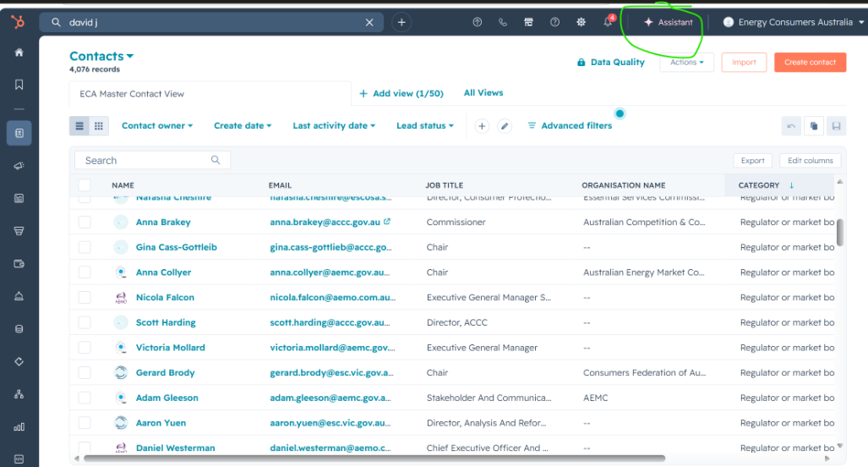868x467 pixels.
Task: Add a quick filter with plus icon
Action: pos(482,126)
